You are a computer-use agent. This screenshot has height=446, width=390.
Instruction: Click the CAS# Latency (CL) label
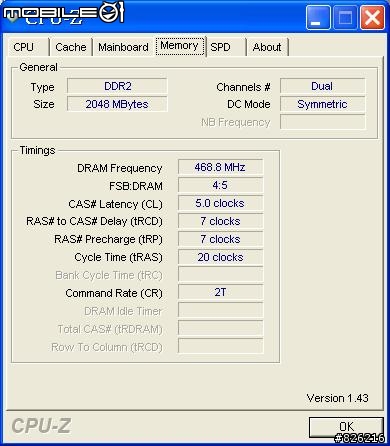pos(115,204)
